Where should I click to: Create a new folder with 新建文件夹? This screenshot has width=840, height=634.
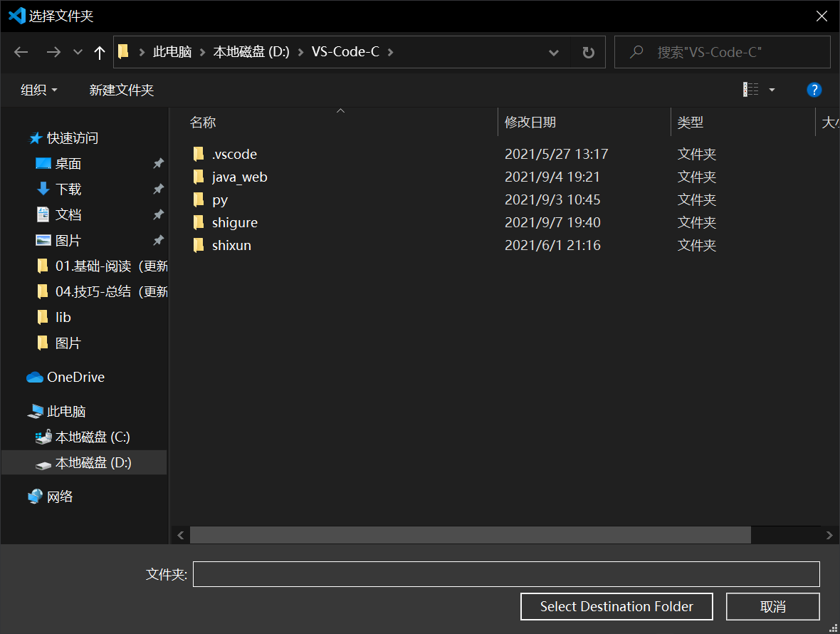click(x=122, y=90)
